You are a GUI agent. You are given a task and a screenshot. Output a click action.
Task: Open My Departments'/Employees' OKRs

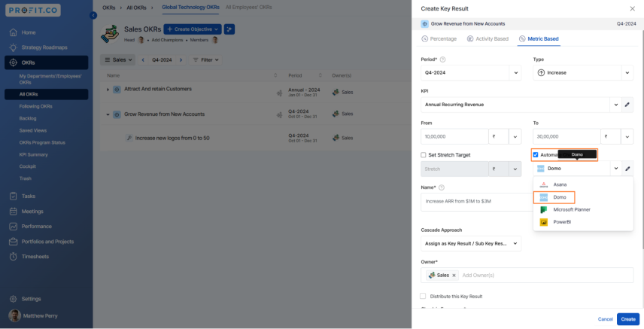(50, 79)
